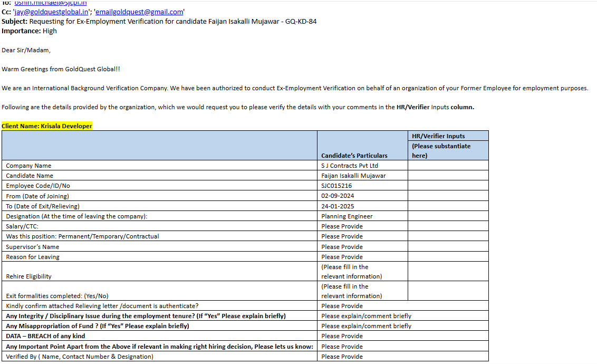
Task: Click 'Please Provide' in Reason for Leaving row
Action: [x=342, y=257]
